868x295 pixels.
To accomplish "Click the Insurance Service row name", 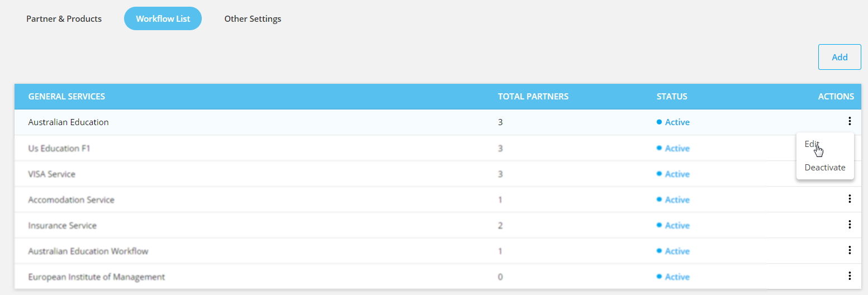I will click(62, 225).
